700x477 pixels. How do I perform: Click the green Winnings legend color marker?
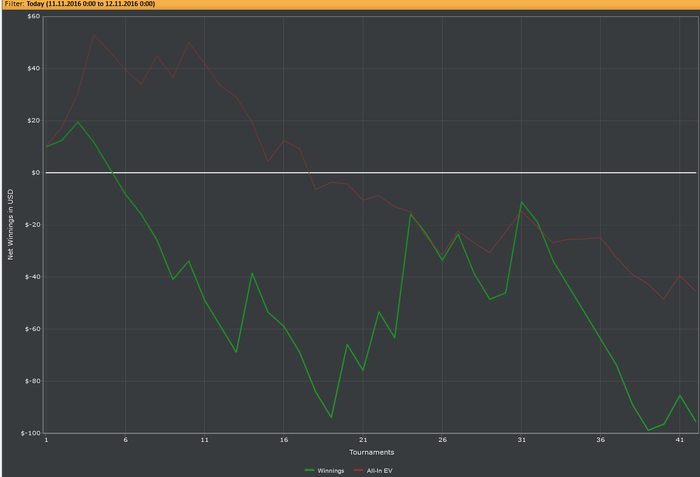tap(309, 470)
